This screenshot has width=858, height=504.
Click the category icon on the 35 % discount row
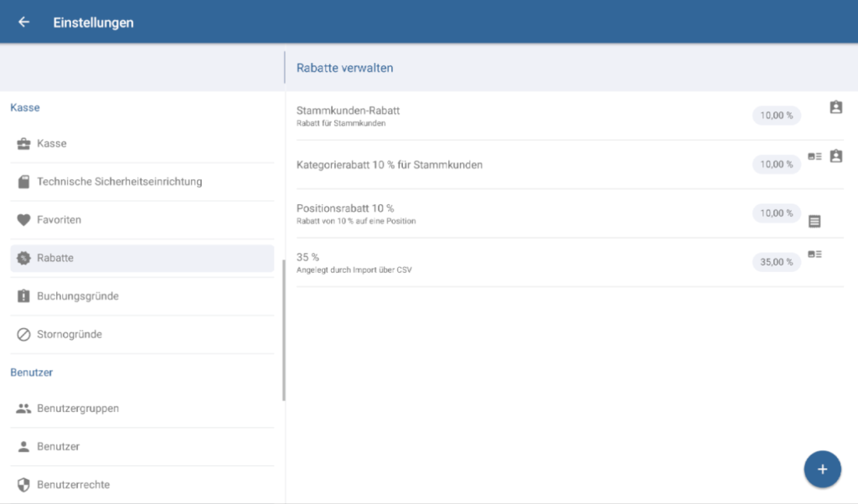pyautogui.click(x=815, y=254)
